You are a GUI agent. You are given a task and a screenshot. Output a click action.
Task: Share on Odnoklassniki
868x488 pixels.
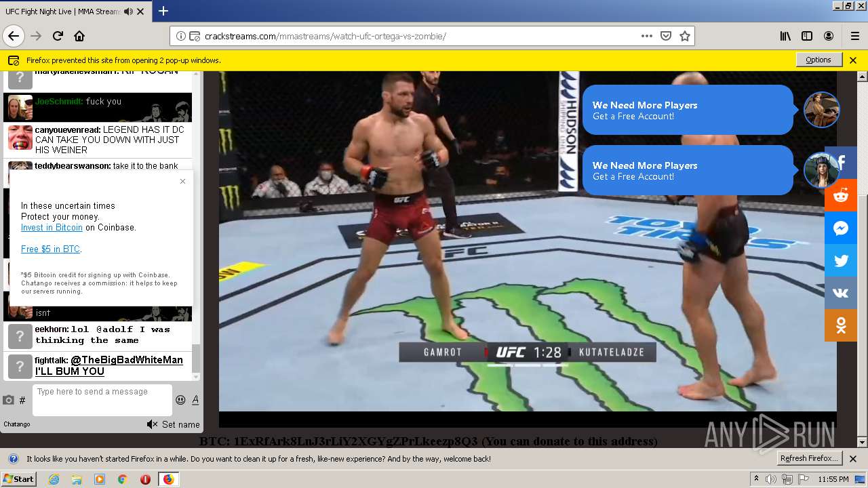[x=841, y=326]
